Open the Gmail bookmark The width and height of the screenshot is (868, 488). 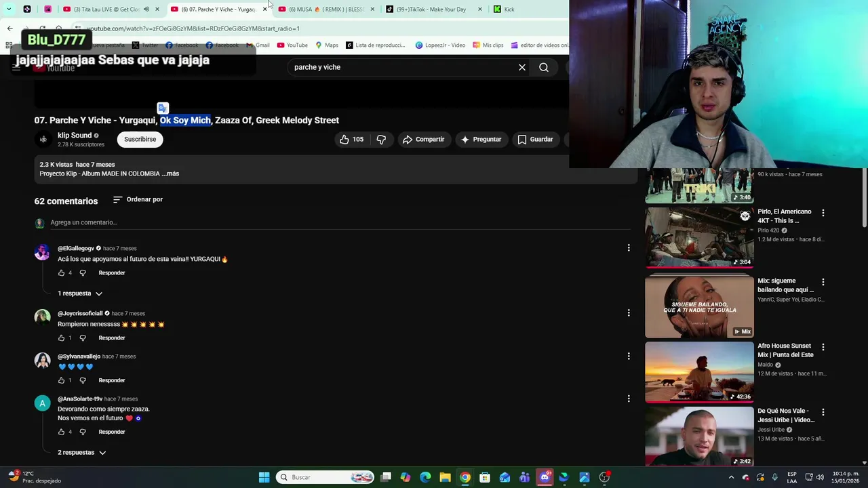coord(258,45)
